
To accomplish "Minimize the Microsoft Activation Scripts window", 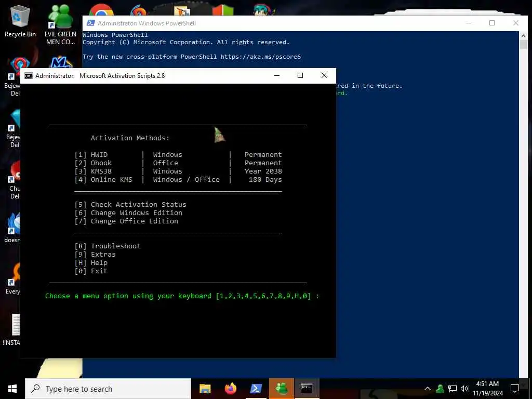I will pos(277,75).
